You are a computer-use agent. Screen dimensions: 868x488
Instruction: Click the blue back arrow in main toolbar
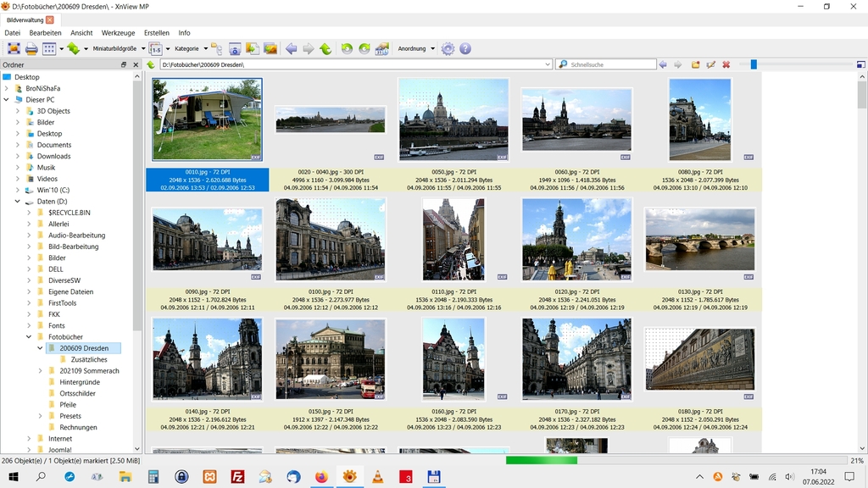tap(291, 49)
